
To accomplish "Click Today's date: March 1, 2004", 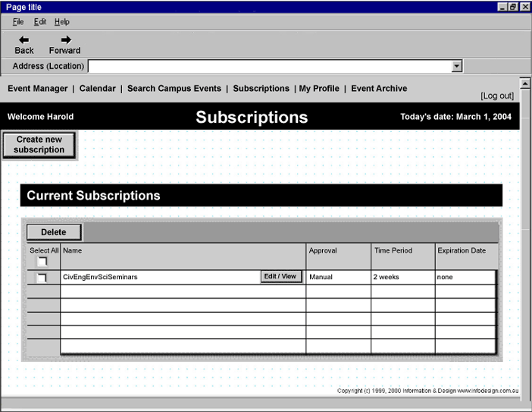I will pyautogui.click(x=455, y=117).
